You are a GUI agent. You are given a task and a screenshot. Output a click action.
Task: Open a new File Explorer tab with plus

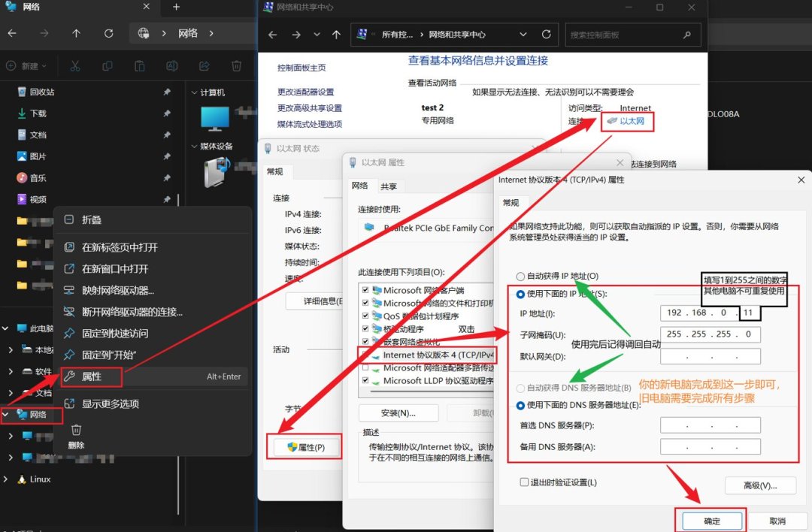(x=176, y=7)
